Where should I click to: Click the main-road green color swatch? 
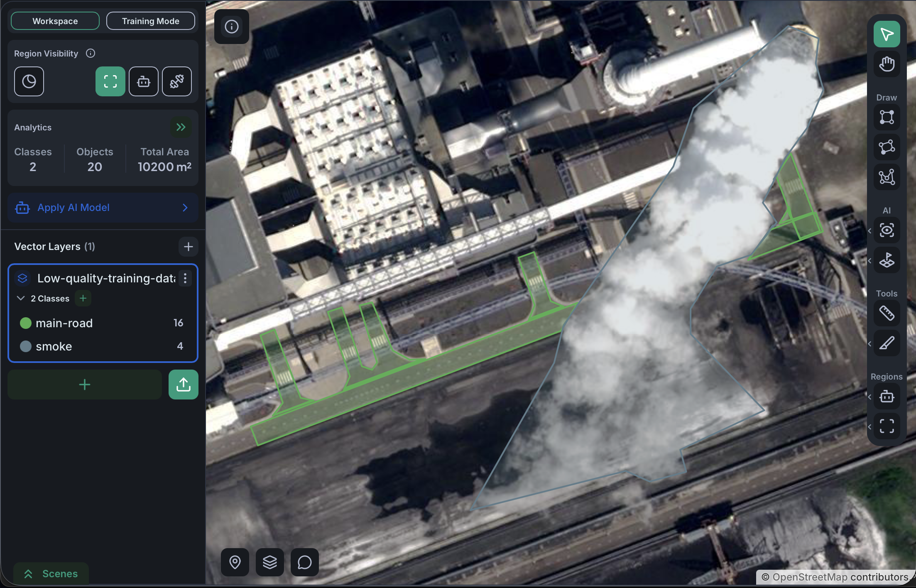point(26,323)
